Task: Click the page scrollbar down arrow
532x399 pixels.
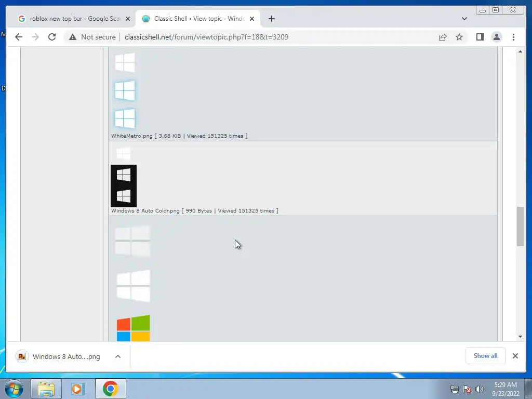Action: [x=520, y=337]
